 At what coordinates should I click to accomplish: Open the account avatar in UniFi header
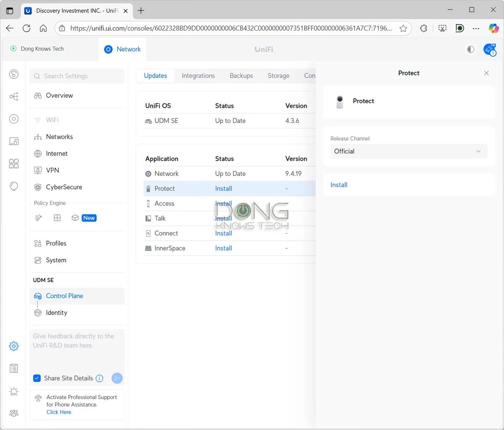pos(490,50)
